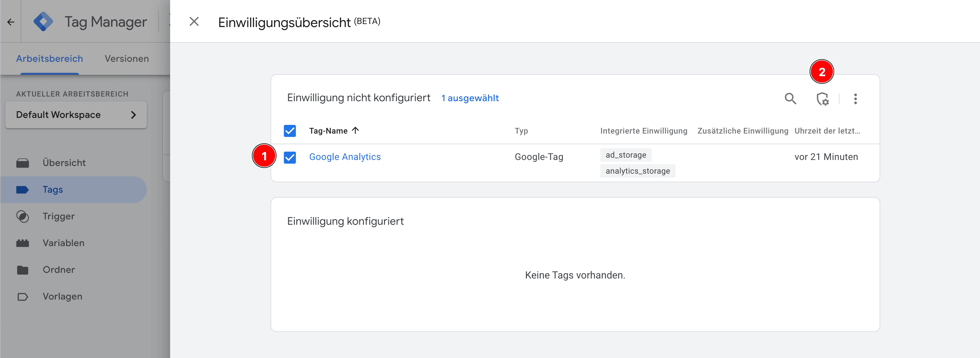This screenshot has width=980, height=358.
Task: Click the back arrow in Tag Manager header
Action: pyautogui.click(x=11, y=22)
